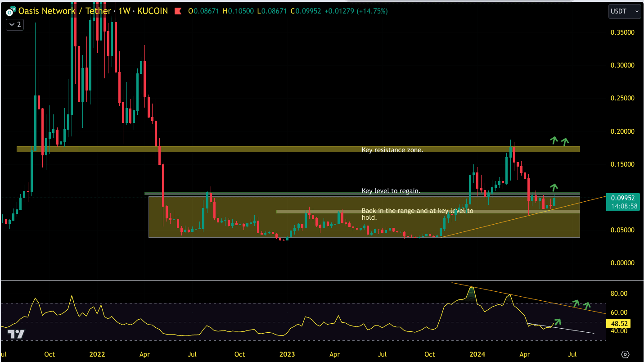This screenshot has height=362, width=644.
Task: Click the 2023 label on time axis
Action: (287, 354)
